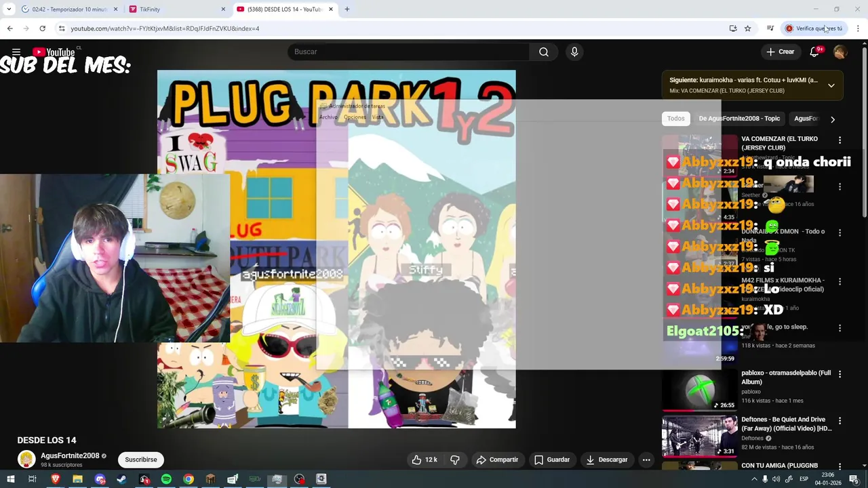Image resolution: width=868 pixels, height=488 pixels.
Task: Select the DESDE LOS 14 YouTube tab
Action: click(x=285, y=9)
